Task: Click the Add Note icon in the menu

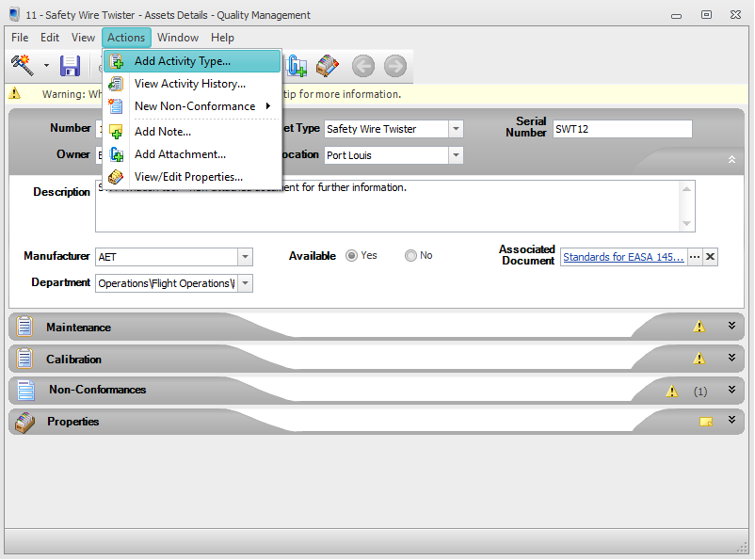Action: pyautogui.click(x=117, y=132)
